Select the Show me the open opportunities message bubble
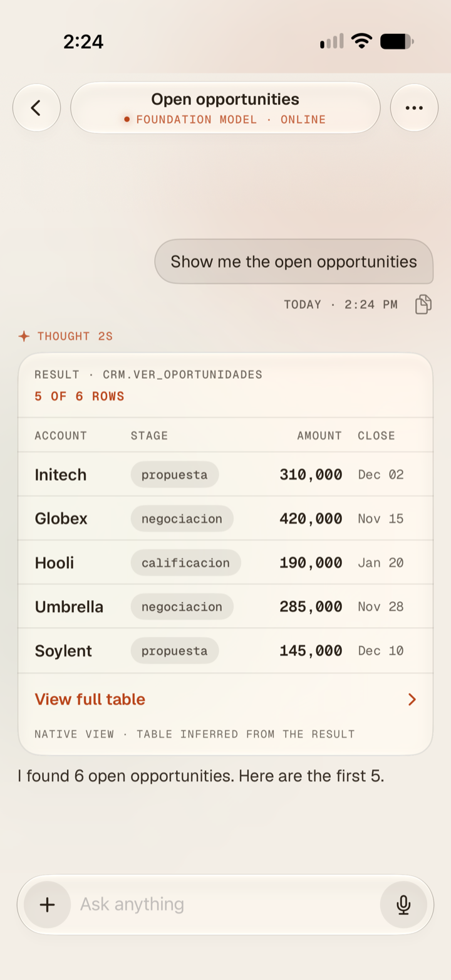 (x=294, y=261)
